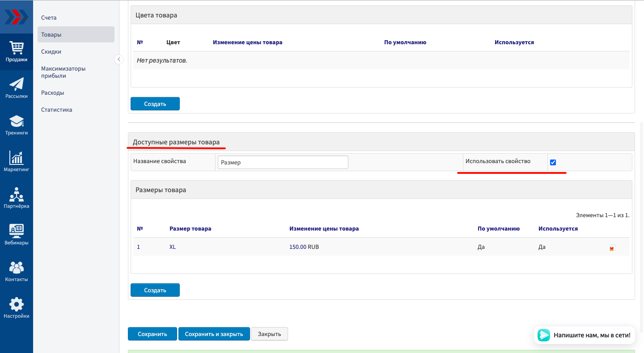Screen dimensions: 644x353
Task: Select Счета in the side menu
Action: 49,18
